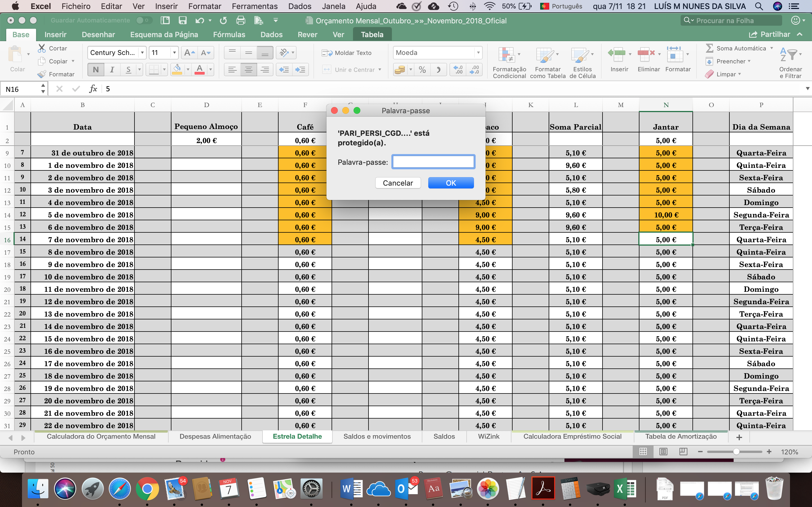Open the font name dropdown

click(142, 53)
